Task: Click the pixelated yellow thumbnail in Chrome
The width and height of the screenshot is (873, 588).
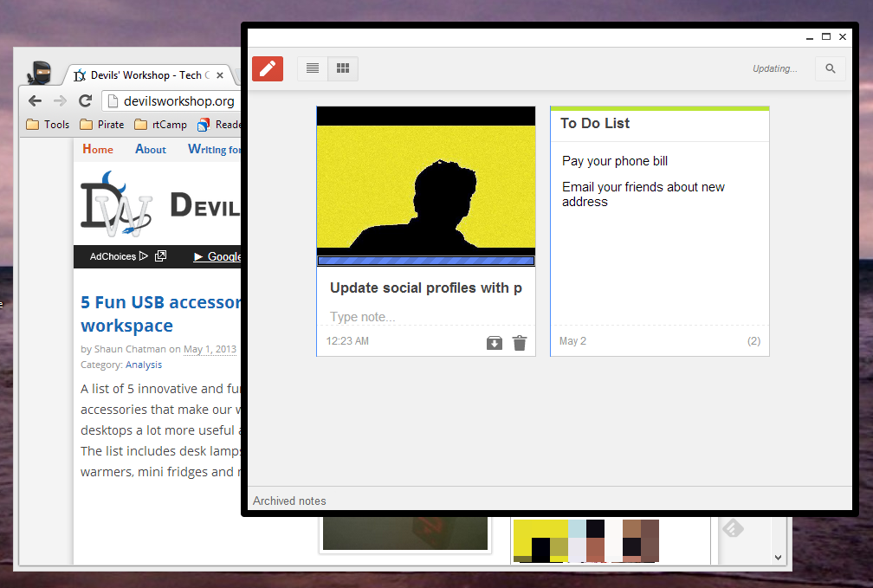Action: (586, 540)
